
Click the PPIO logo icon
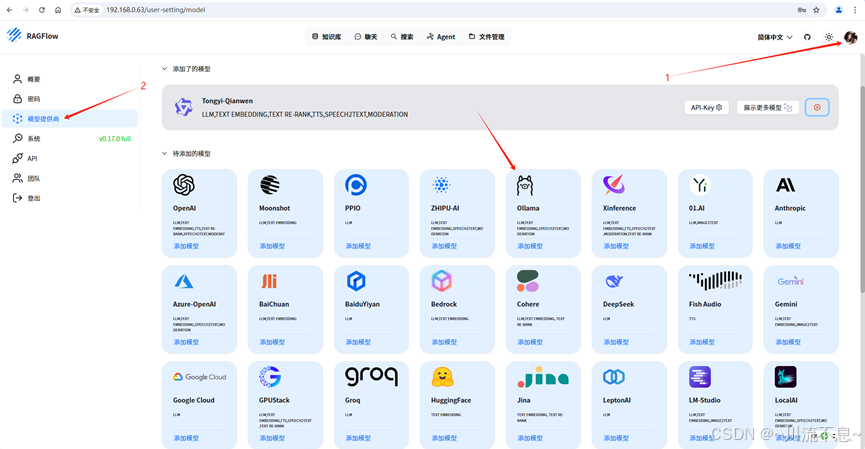[x=356, y=185]
